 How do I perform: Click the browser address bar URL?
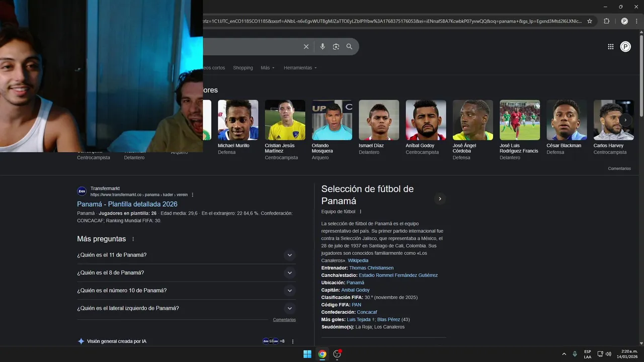coord(392,21)
